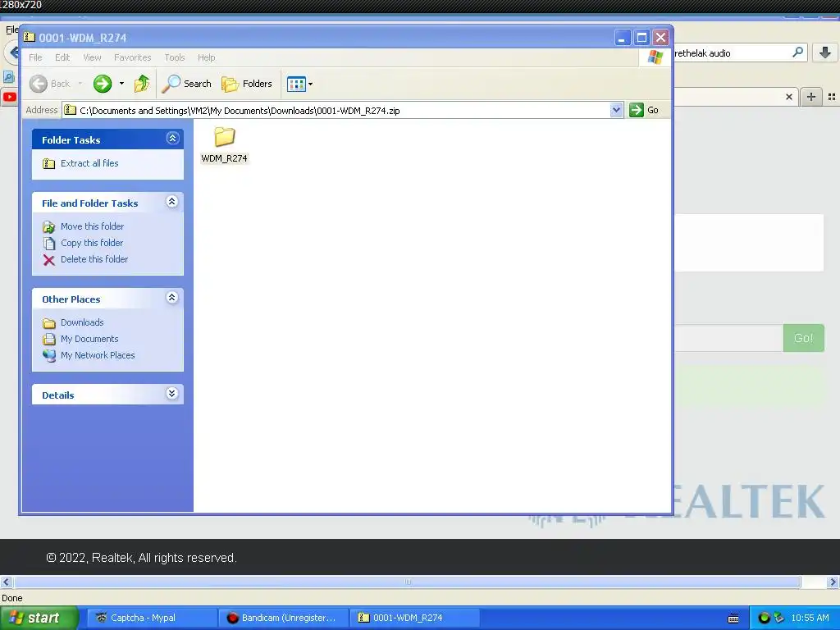Click the Windows flag logo in Explorer
This screenshot has height=630, width=840.
[x=655, y=57]
